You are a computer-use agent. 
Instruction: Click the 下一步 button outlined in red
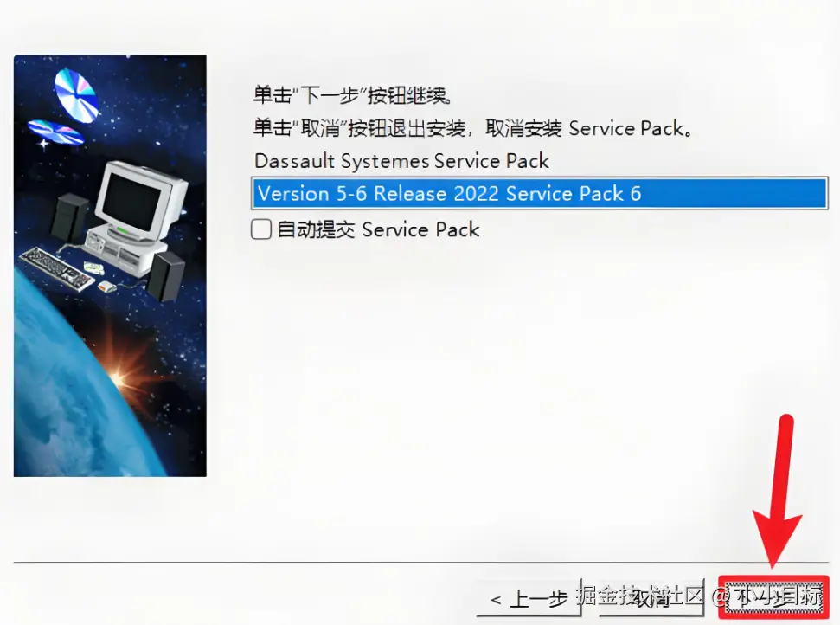773,596
